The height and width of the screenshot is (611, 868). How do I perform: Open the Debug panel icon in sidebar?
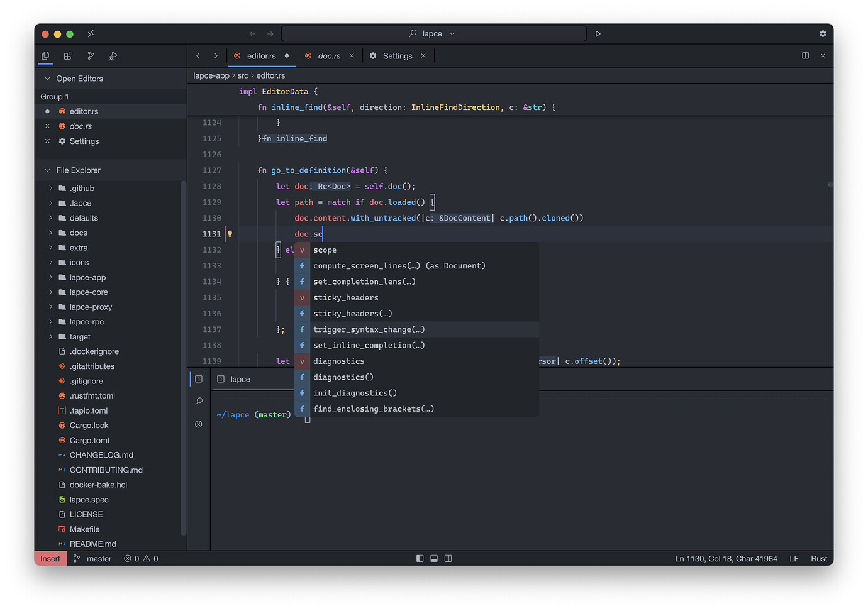click(x=113, y=56)
